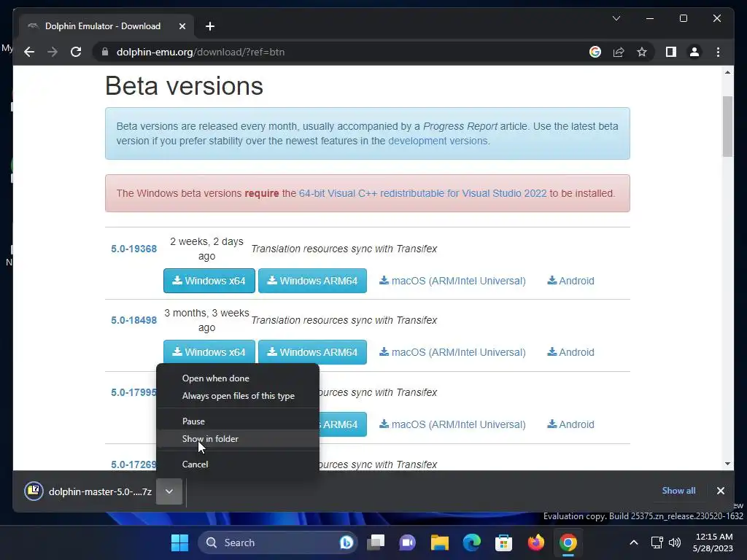Download macOS build for 5.0-18498
747x560 pixels.
pos(452,352)
